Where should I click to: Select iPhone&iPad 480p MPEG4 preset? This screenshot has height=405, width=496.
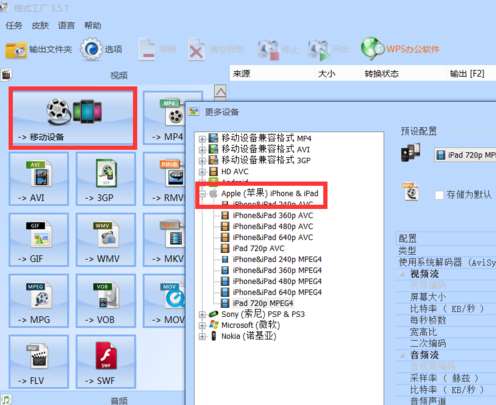click(x=277, y=281)
